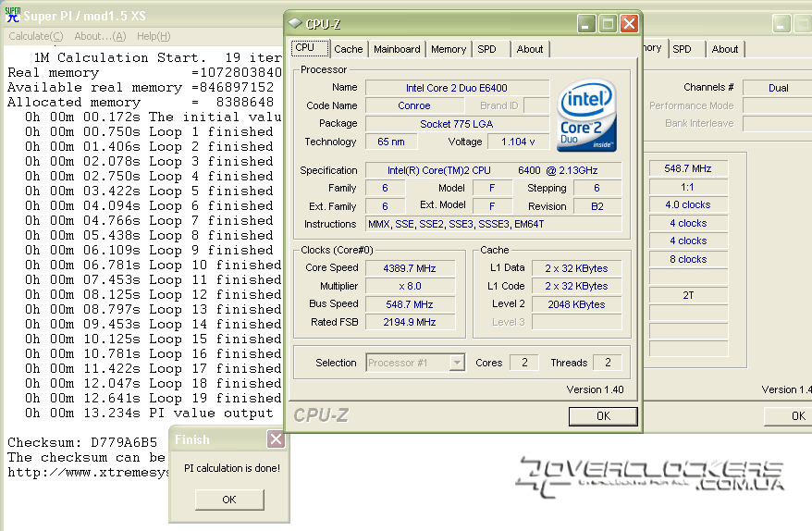Switch to the Memory tab in front CPU-Z
812x531 pixels.
tap(449, 49)
